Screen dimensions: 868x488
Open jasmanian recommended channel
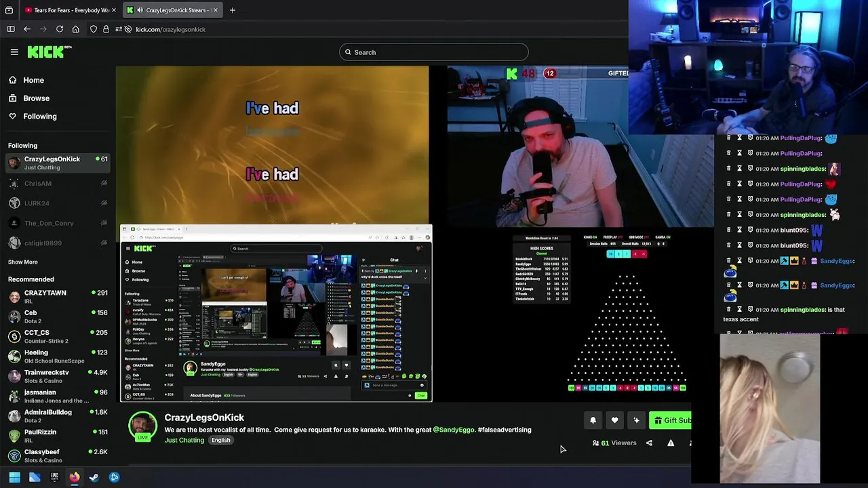[57, 396]
